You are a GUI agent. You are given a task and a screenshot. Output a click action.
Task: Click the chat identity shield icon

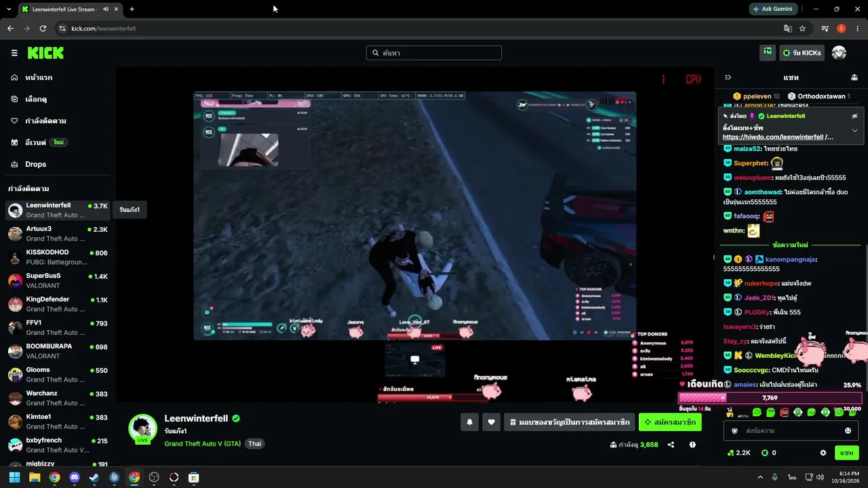pos(734,430)
